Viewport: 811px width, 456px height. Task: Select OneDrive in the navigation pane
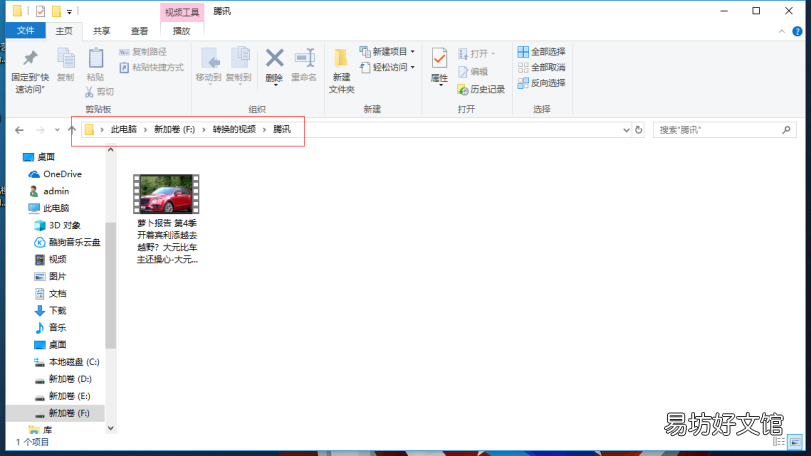pos(56,174)
